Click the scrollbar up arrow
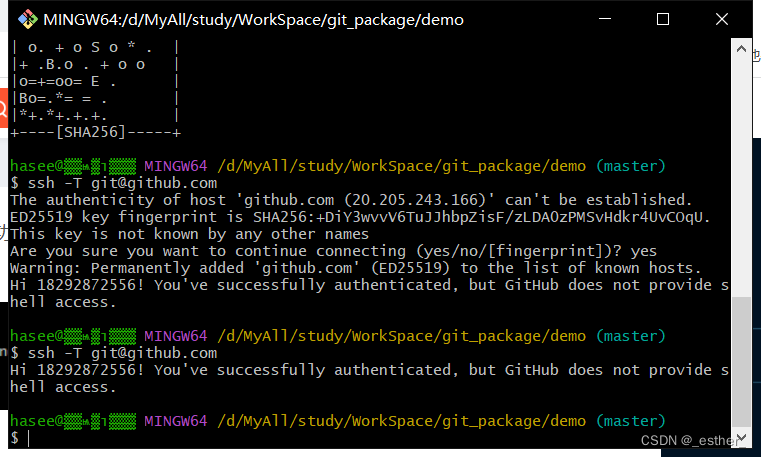This screenshot has width=761, height=457. click(x=741, y=49)
